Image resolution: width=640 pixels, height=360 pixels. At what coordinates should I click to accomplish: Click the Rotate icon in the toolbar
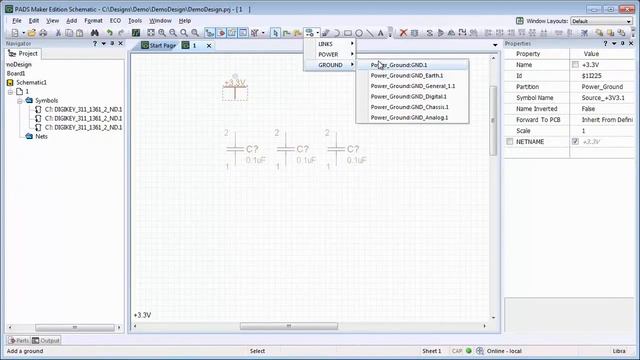(429, 33)
